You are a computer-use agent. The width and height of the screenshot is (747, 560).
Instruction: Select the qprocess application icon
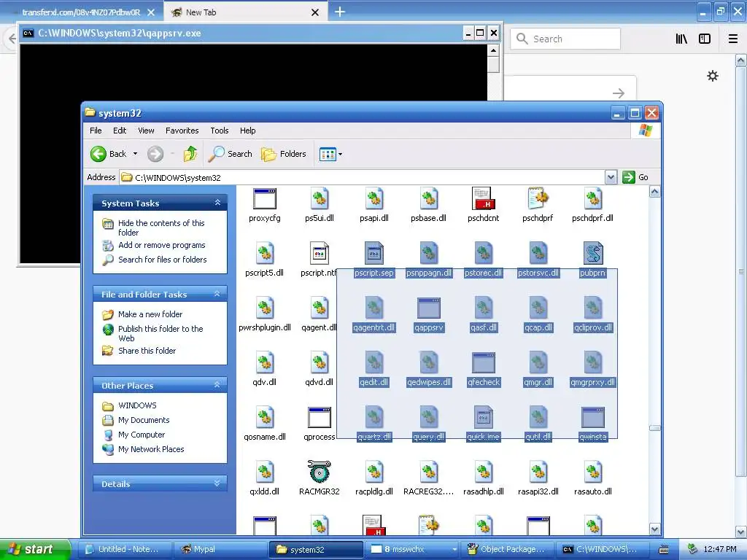click(320, 418)
